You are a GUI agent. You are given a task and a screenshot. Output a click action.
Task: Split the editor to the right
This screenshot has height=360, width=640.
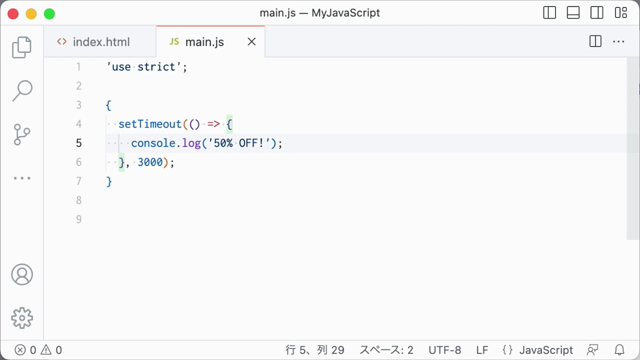pos(596,41)
